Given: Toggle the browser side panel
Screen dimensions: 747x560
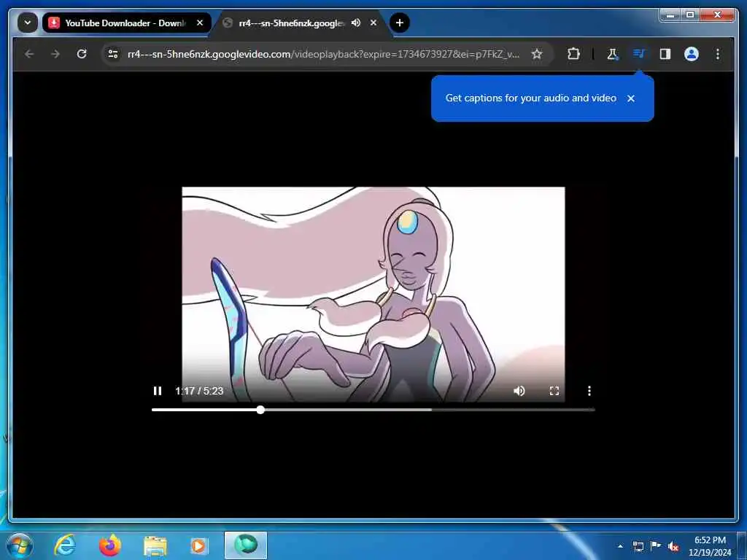Looking at the screenshot, I should pyautogui.click(x=665, y=54).
